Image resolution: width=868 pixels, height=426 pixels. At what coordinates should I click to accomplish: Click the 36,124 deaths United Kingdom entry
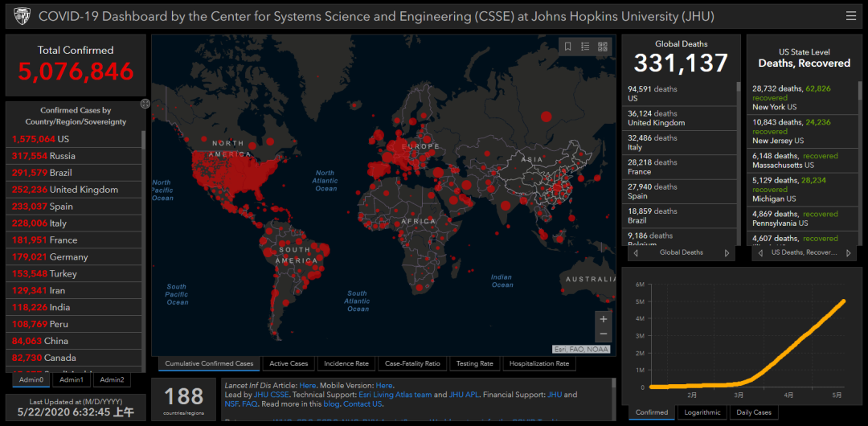click(x=681, y=118)
